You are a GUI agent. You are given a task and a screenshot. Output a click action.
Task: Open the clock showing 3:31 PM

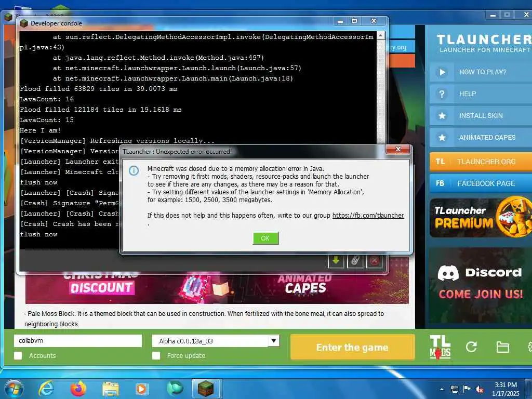tap(506, 389)
